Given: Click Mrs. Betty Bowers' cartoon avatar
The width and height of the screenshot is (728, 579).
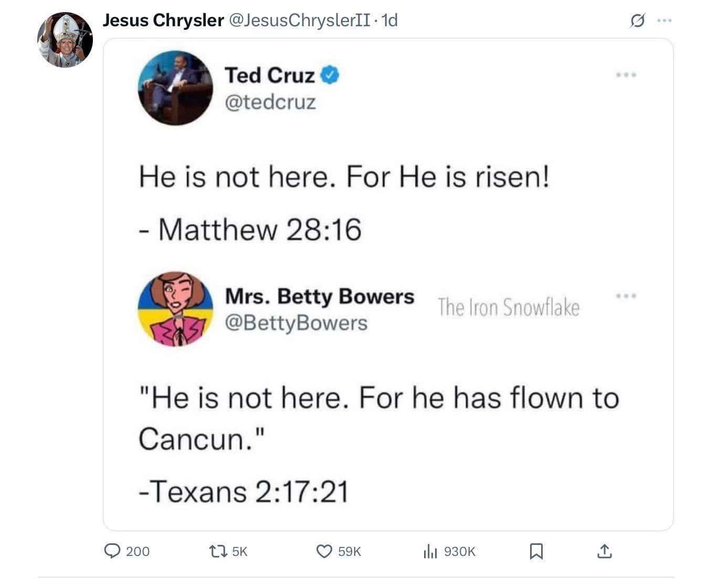Looking at the screenshot, I should (x=175, y=309).
